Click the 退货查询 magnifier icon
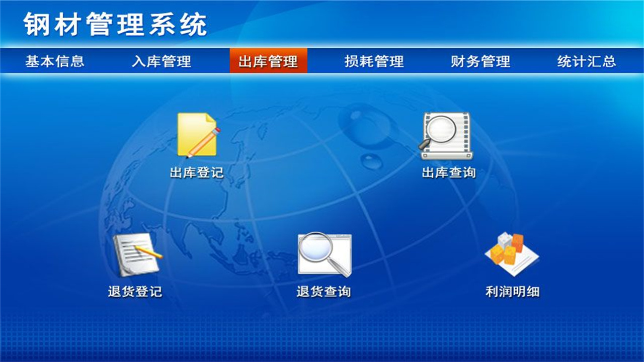The image size is (644, 362). point(325,254)
